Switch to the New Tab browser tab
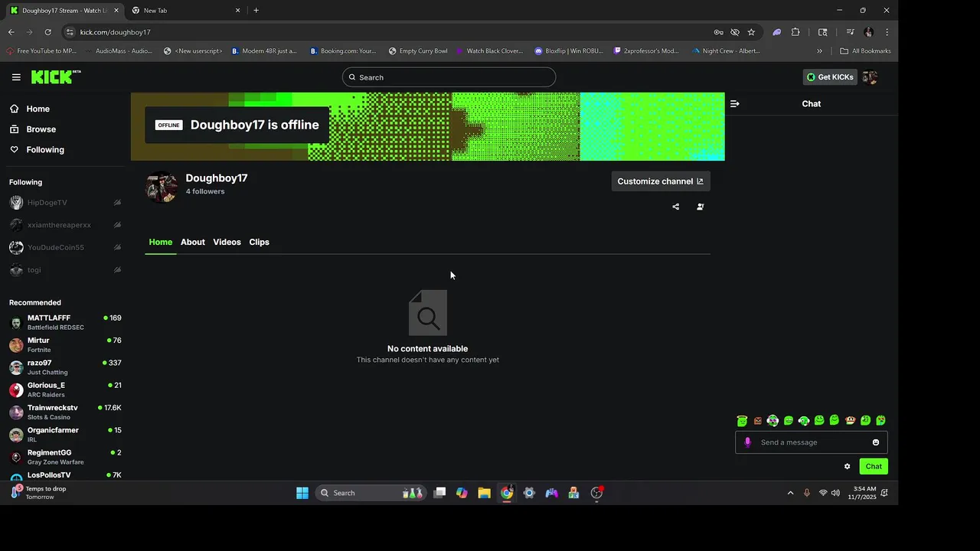This screenshot has width=980, height=551. click(x=185, y=11)
